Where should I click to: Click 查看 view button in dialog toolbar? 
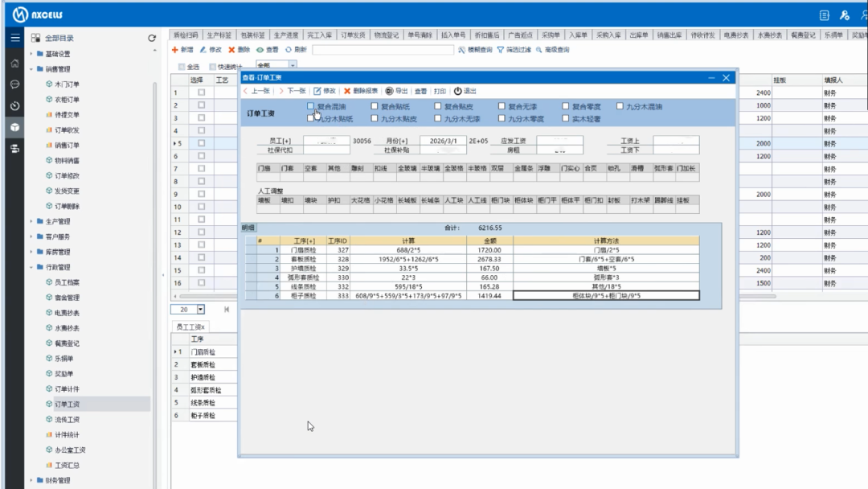point(420,91)
